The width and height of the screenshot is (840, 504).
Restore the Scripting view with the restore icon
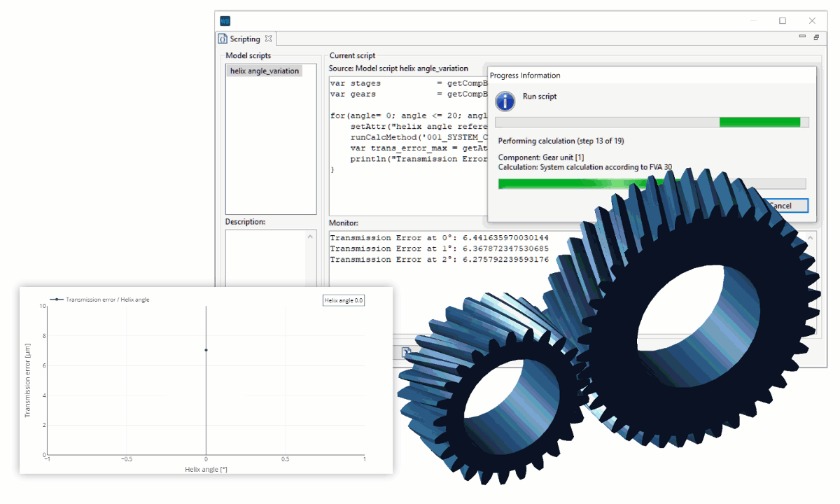click(x=816, y=35)
